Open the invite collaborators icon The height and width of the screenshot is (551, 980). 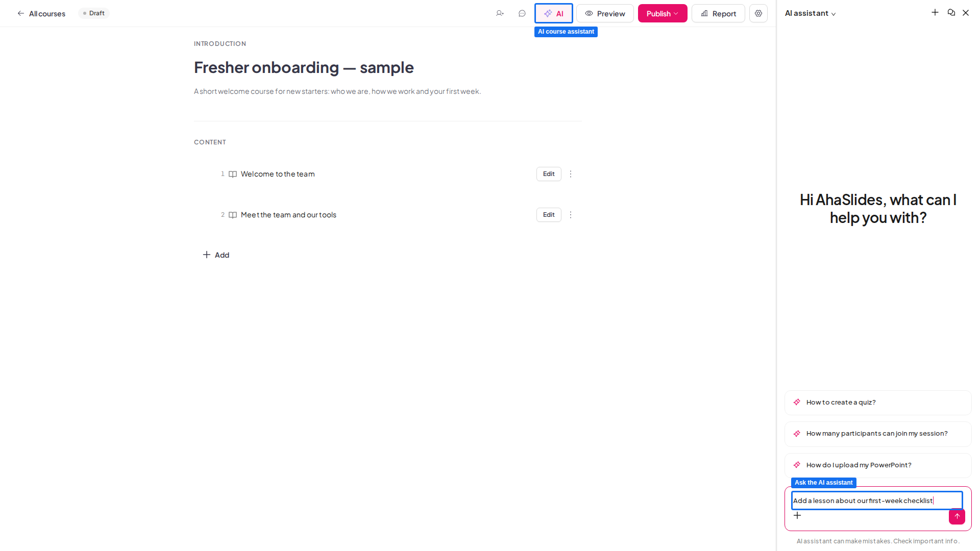click(x=500, y=13)
